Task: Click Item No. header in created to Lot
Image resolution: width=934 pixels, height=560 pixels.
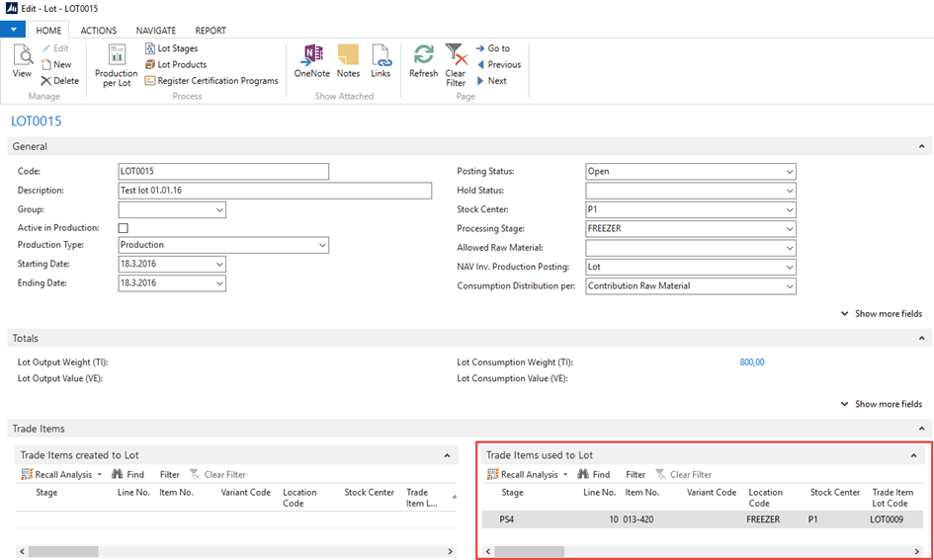Action: pos(176,492)
